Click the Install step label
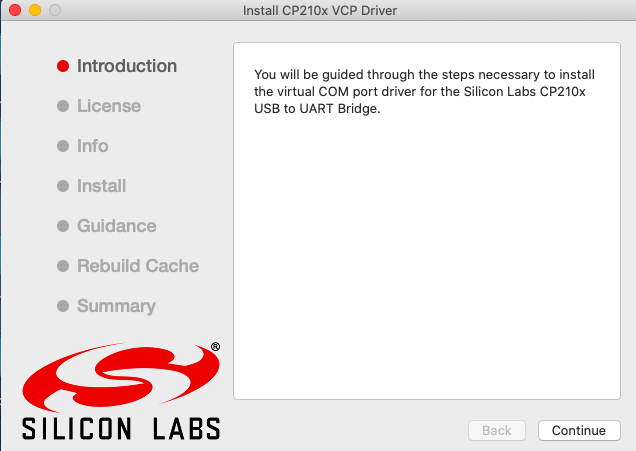This screenshot has height=451, width=636. click(x=102, y=186)
